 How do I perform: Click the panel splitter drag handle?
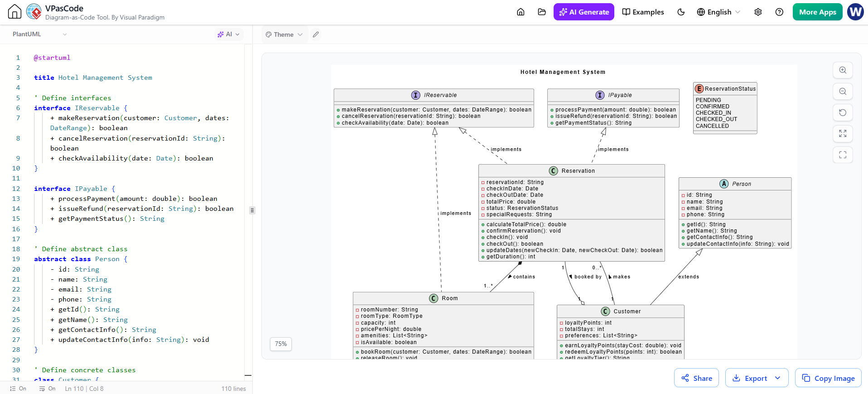point(252,210)
